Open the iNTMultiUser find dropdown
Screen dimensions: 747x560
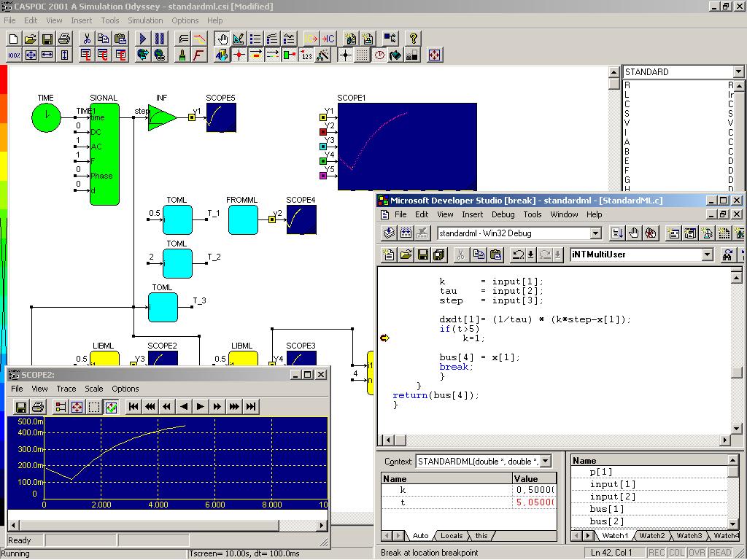pos(708,254)
